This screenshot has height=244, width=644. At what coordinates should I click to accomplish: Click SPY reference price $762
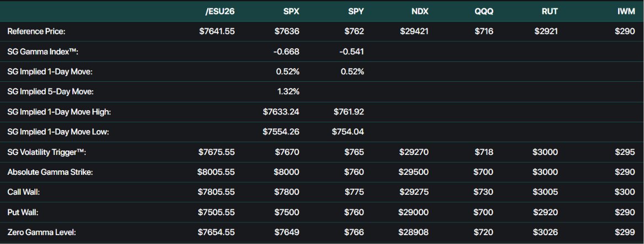(354, 32)
